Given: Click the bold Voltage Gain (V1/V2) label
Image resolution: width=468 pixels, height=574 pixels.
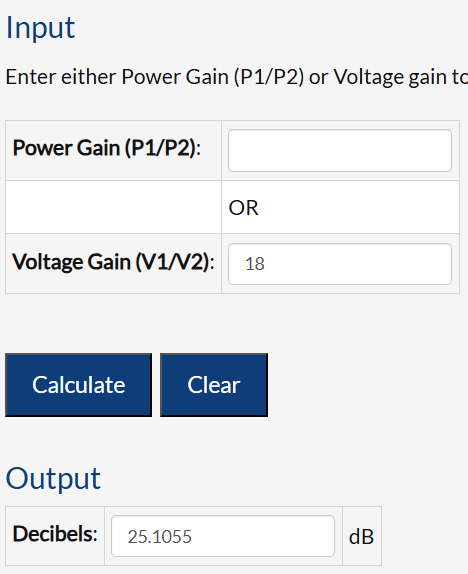Looking at the screenshot, I should (114, 262).
